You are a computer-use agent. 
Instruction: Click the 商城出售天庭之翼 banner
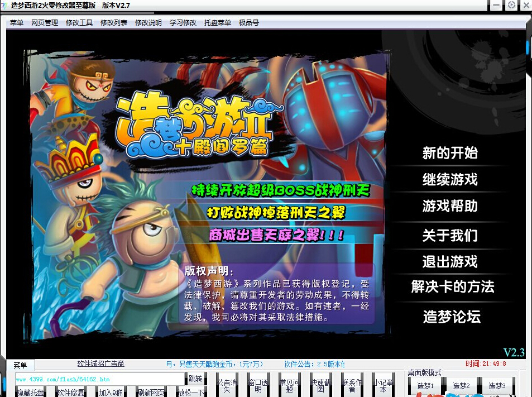tap(276, 235)
